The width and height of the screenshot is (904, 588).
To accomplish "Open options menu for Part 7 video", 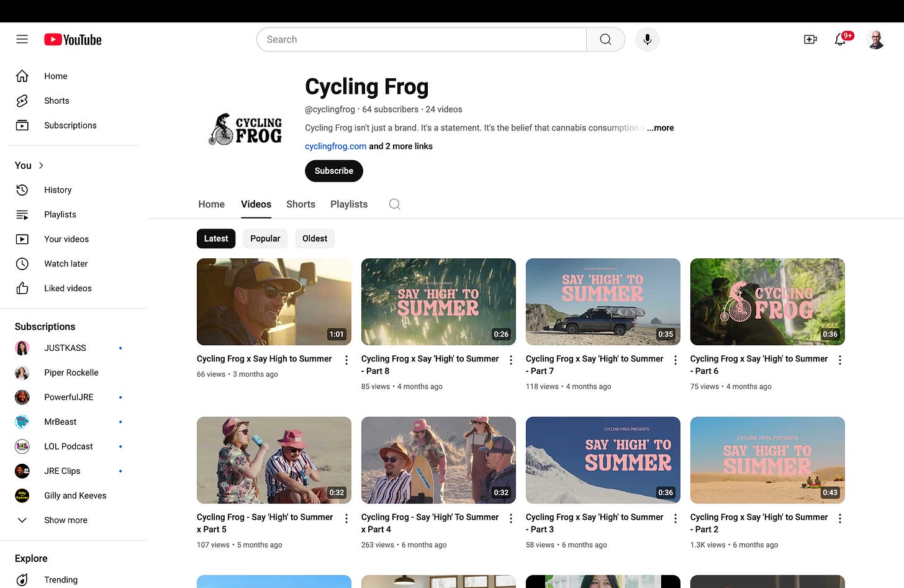I will pyautogui.click(x=676, y=360).
